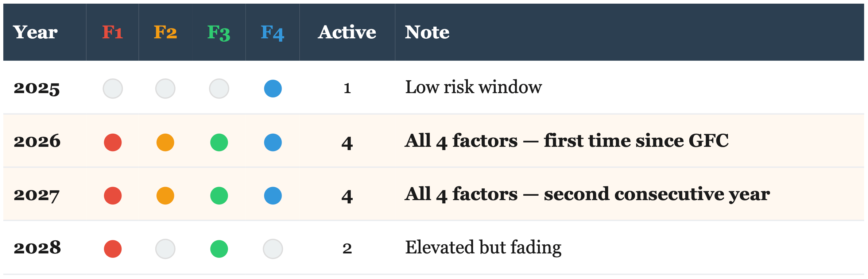Select the 2026 year cell
Viewport: 868px width, 279px height.
point(37,141)
